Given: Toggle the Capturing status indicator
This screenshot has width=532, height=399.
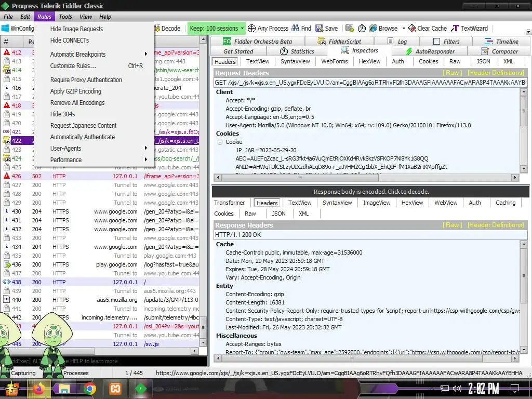Looking at the screenshot, I should click(x=22, y=373).
